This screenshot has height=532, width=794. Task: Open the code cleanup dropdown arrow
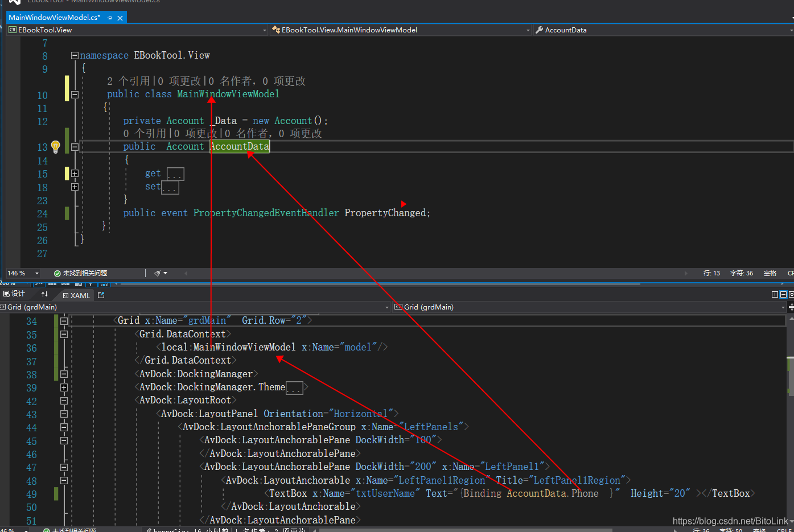(x=166, y=274)
